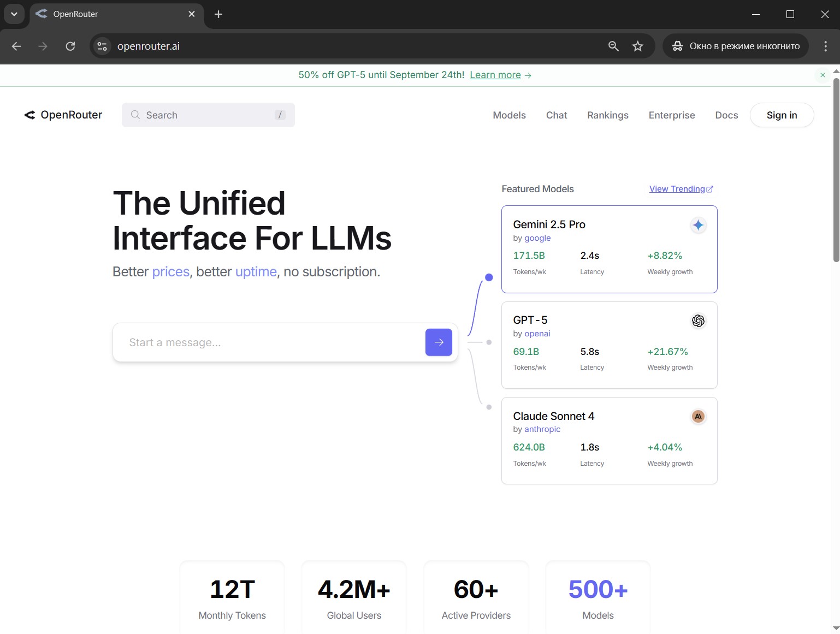The image size is (840, 634).
Task: Click the zoom magnifier icon in address bar
Action: 613,46
